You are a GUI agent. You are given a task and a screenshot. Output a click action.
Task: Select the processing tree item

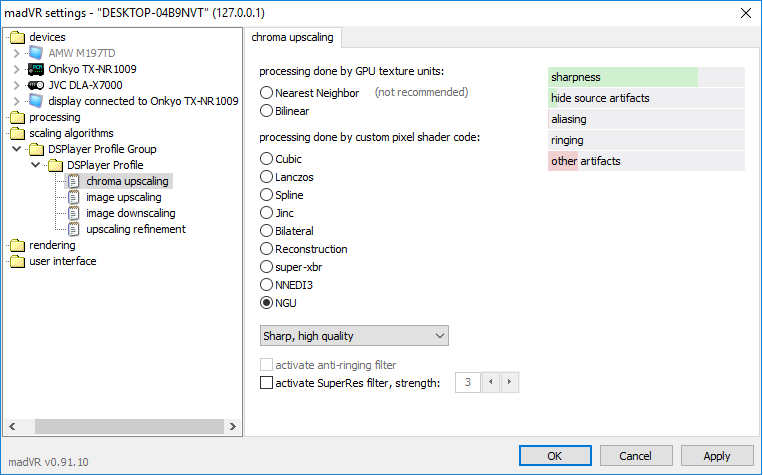pos(54,117)
